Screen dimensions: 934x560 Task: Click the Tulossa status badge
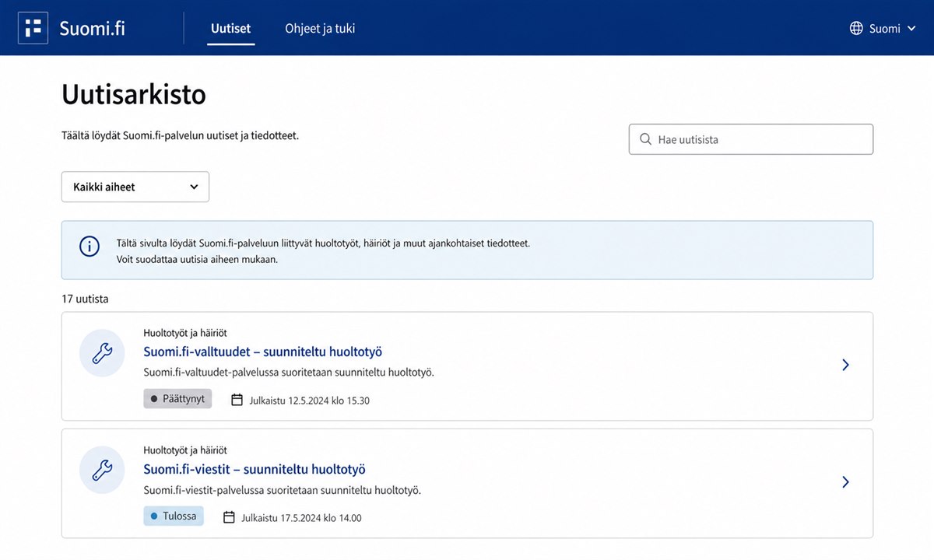[x=174, y=516]
